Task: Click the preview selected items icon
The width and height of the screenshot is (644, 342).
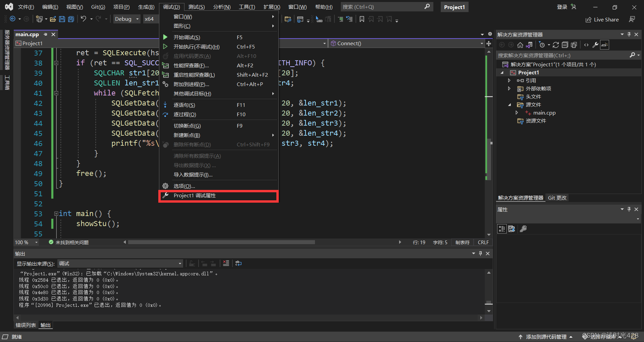Action: pos(604,45)
